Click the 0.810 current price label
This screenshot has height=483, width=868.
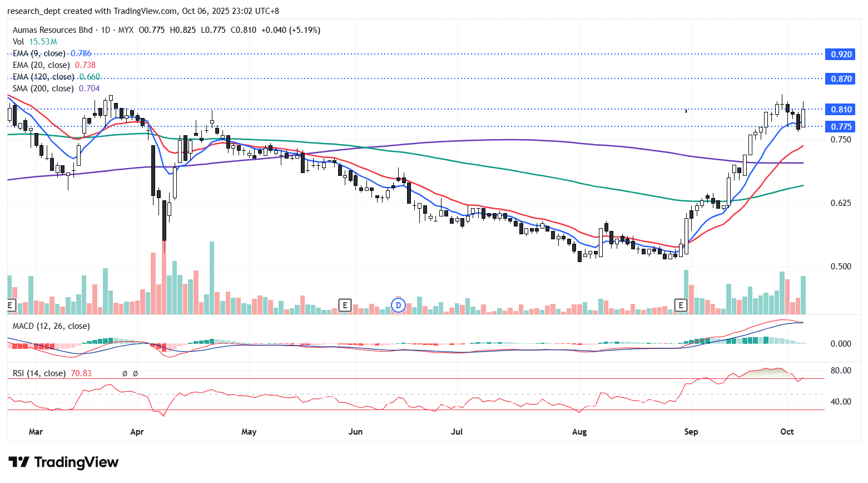pos(841,110)
